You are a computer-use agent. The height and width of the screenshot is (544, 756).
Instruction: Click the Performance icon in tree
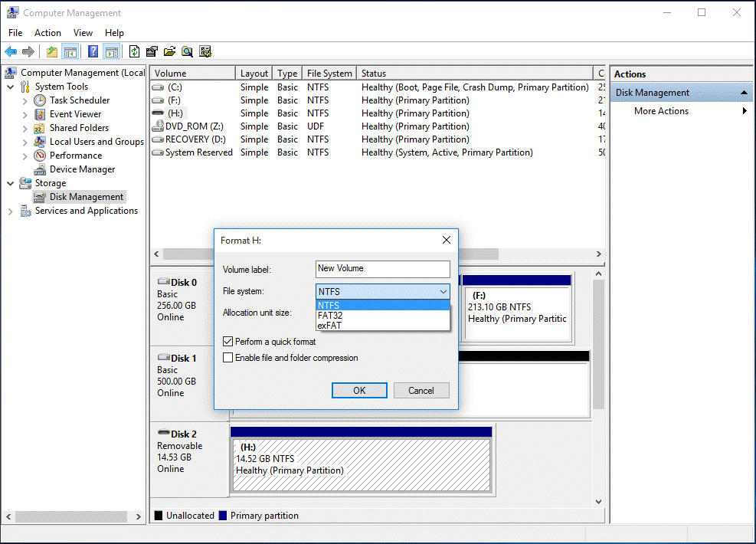[x=40, y=156]
